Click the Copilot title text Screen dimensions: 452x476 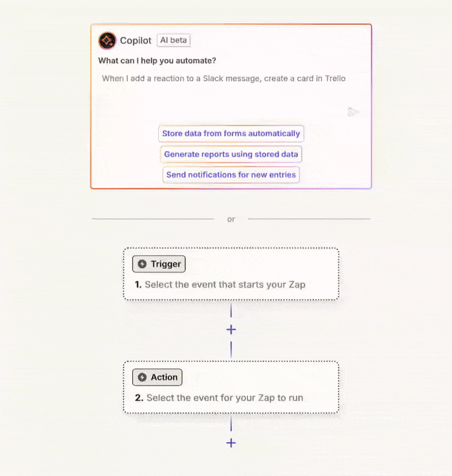[136, 41]
